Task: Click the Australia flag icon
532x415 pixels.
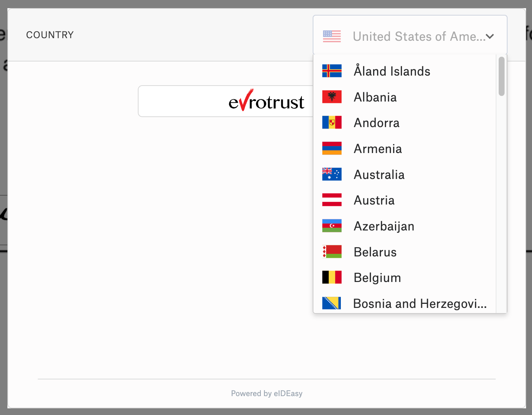Action: click(x=332, y=174)
